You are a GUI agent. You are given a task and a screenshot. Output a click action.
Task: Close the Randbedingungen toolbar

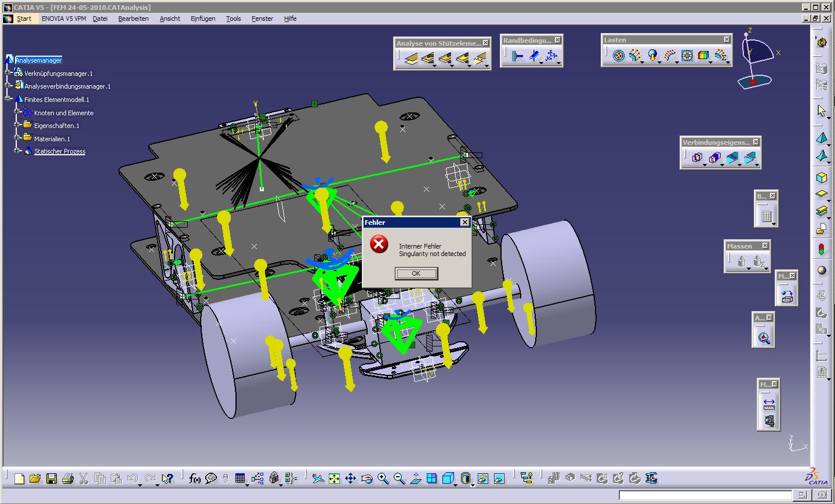557,40
